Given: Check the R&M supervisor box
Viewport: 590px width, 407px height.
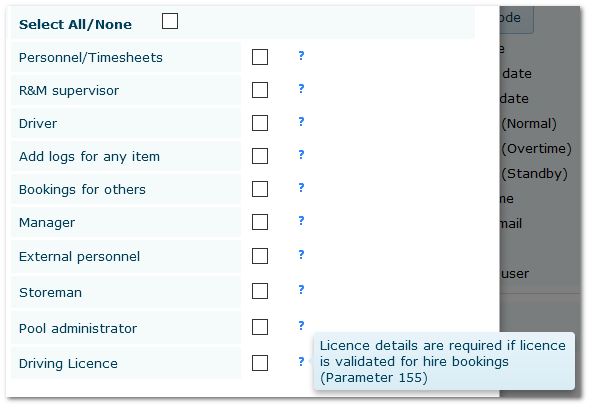Looking at the screenshot, I should [x=260, y=90].
